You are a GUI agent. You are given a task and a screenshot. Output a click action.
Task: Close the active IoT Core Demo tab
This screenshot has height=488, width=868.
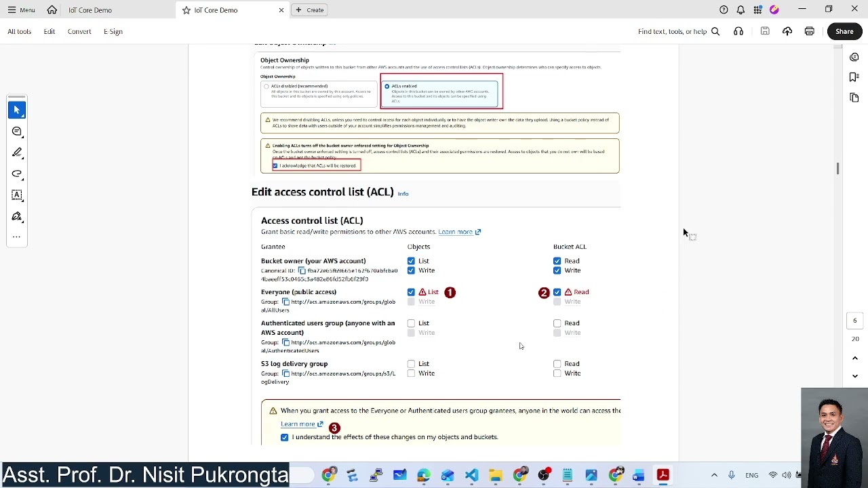pos(281,10)
